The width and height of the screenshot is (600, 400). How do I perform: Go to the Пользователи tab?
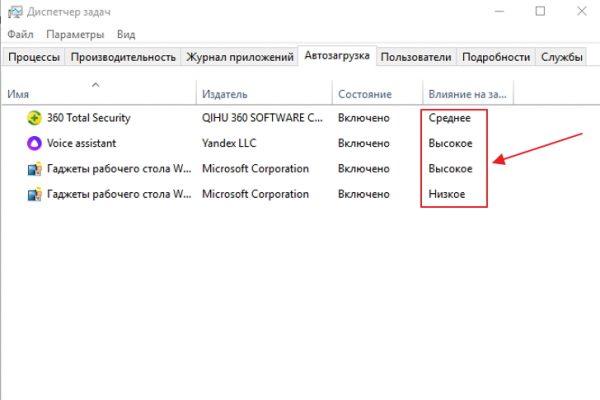(x=416, y=57)
